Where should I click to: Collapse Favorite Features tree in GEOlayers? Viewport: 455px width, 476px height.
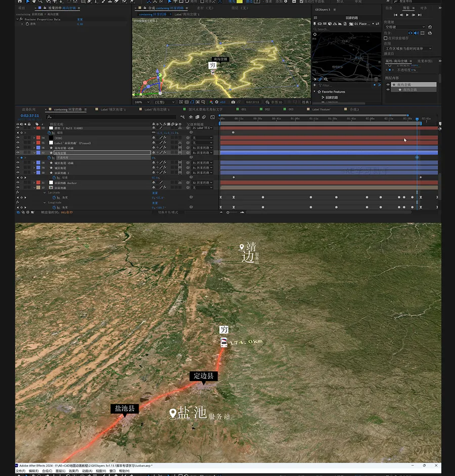coord(314,91)
